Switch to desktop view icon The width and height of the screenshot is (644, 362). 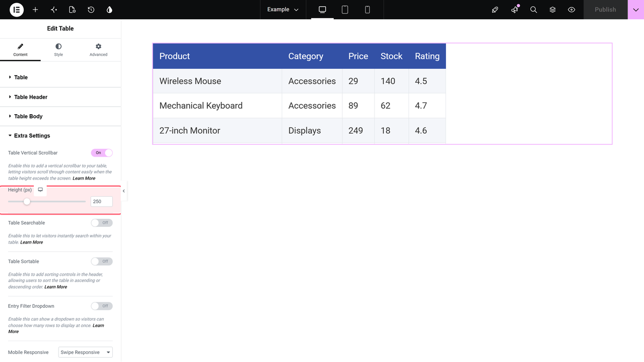click(323, 10)
